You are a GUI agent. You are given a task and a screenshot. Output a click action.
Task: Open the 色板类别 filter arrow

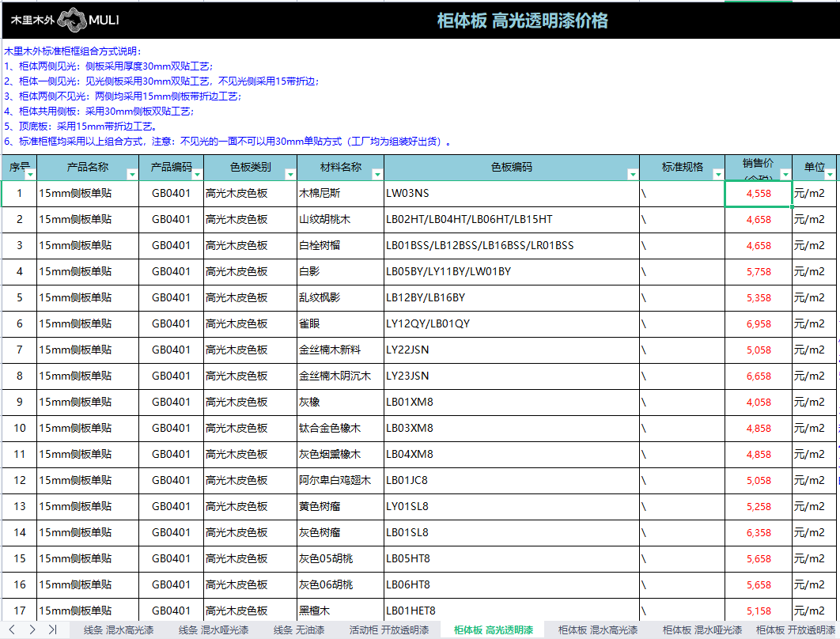pyautogui.click(x=289, y=174)
